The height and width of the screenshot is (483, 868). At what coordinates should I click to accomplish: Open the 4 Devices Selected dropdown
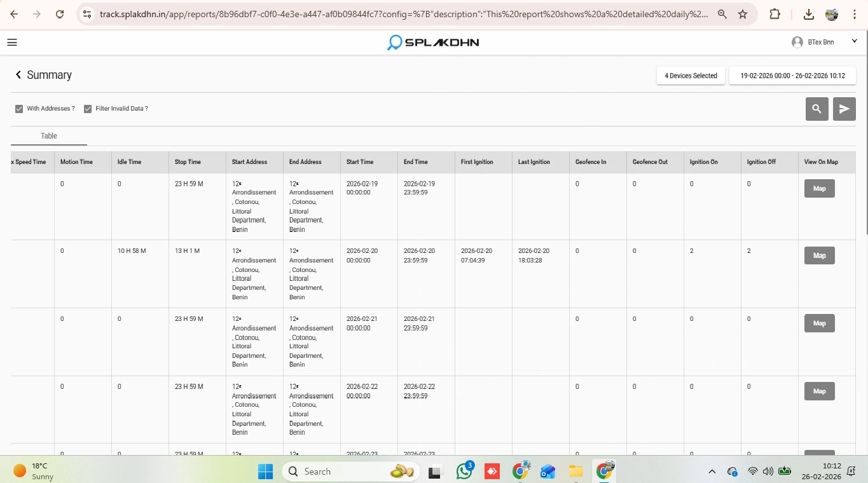pos(691,76)
